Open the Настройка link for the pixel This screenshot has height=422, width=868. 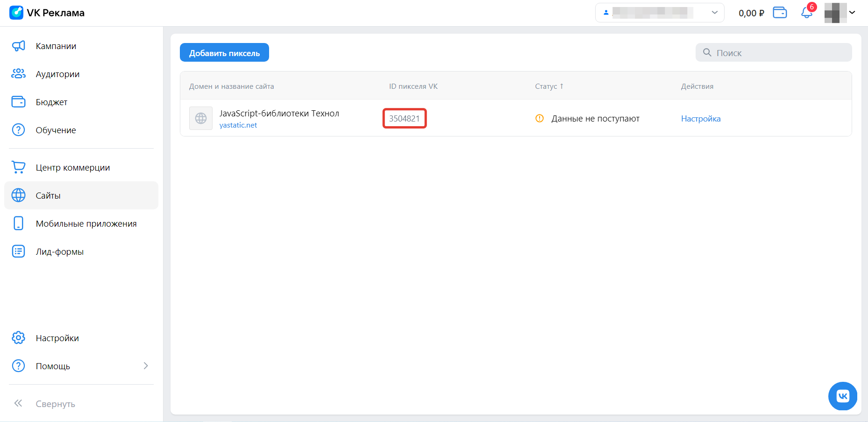coord(700,119)
